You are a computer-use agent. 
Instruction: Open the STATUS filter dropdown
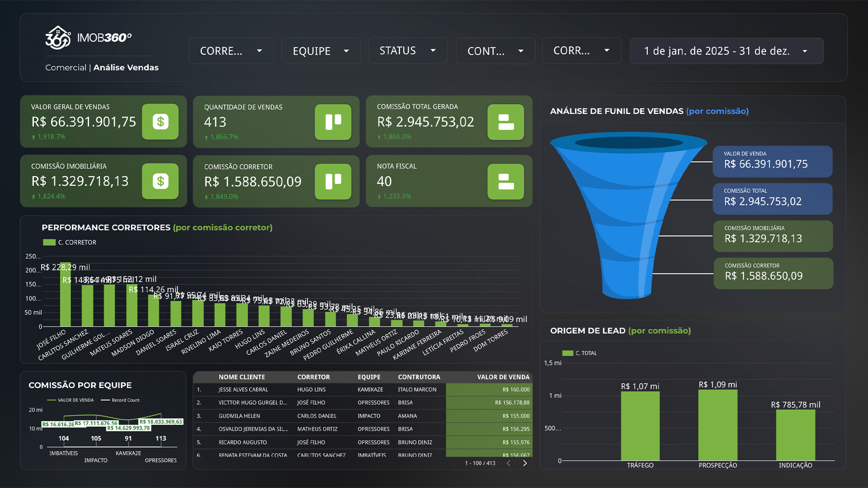tap(407, 51)
